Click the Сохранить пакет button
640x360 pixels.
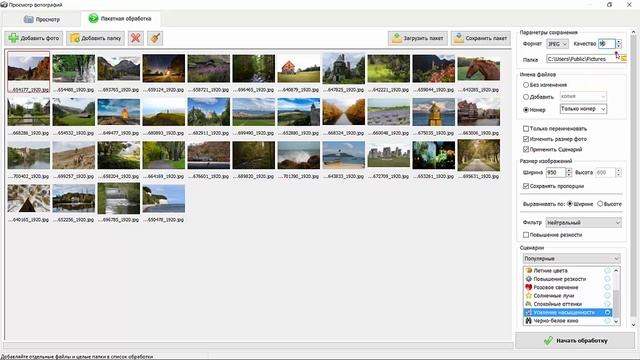pos(480,38)
